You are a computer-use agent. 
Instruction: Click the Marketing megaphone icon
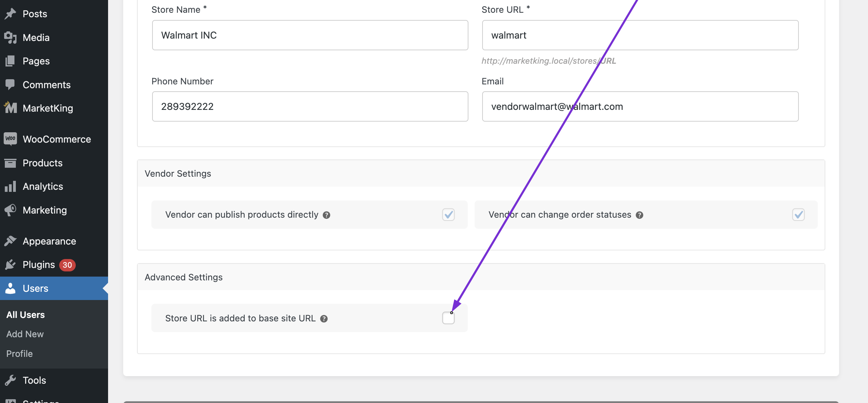tap(10, 210)
